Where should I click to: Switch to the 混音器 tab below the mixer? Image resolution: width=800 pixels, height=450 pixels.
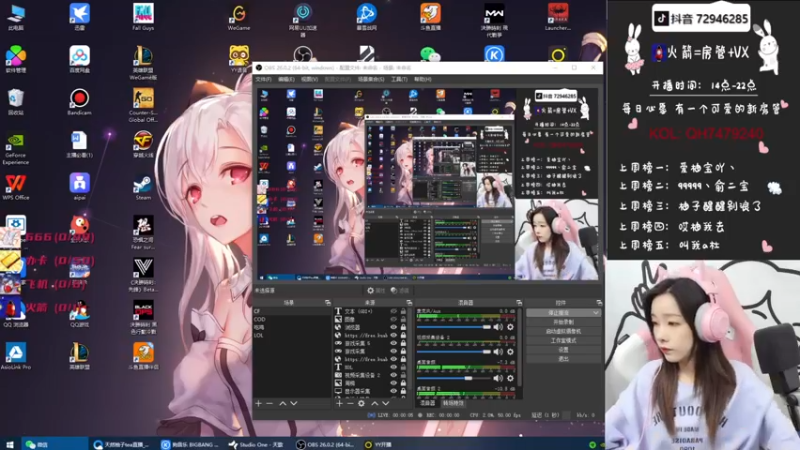428,403
